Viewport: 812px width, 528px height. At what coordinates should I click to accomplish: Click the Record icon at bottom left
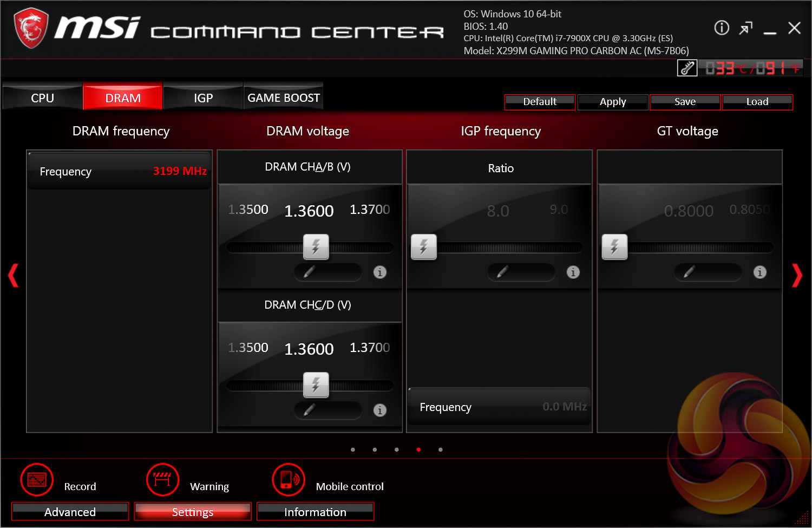(x=36, y=480)
